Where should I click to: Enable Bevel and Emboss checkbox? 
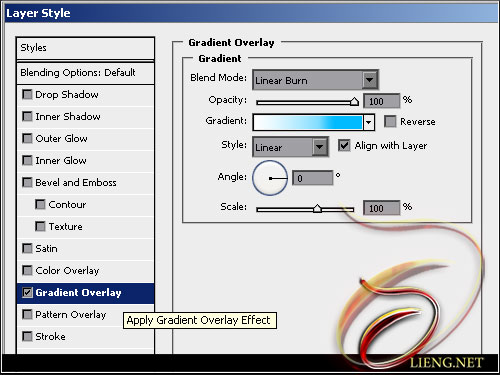[27, 182]
